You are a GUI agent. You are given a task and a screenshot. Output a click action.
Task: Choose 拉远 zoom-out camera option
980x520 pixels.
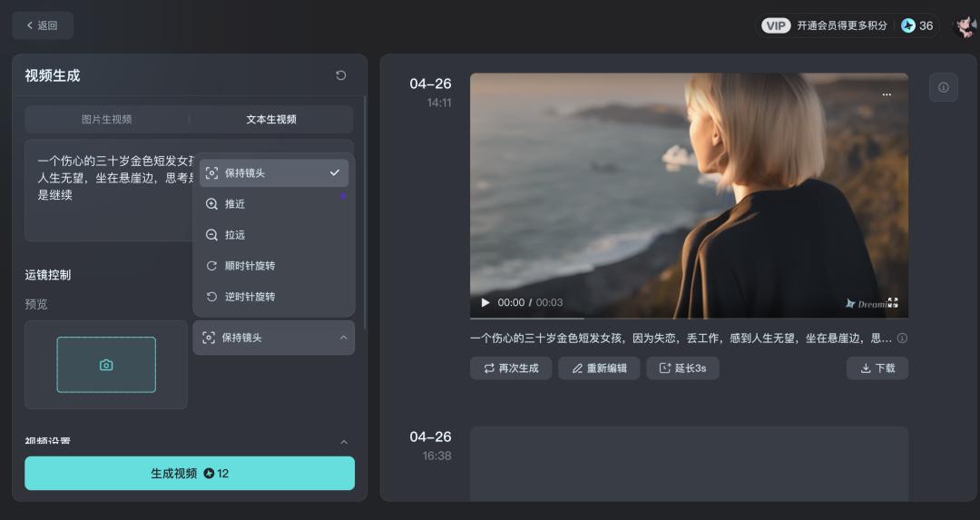[274, 235]
